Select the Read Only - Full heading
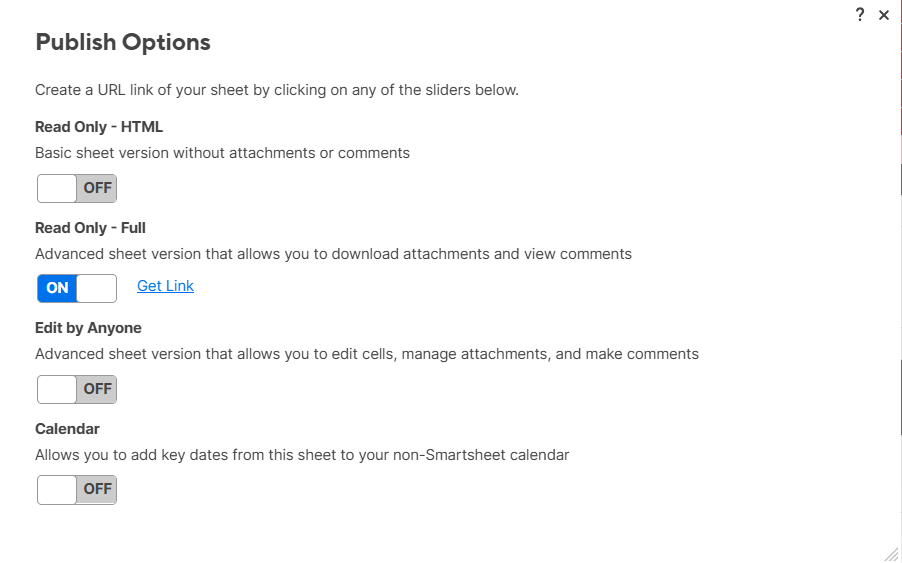902x563 pixels. click(x=90, y=227)
